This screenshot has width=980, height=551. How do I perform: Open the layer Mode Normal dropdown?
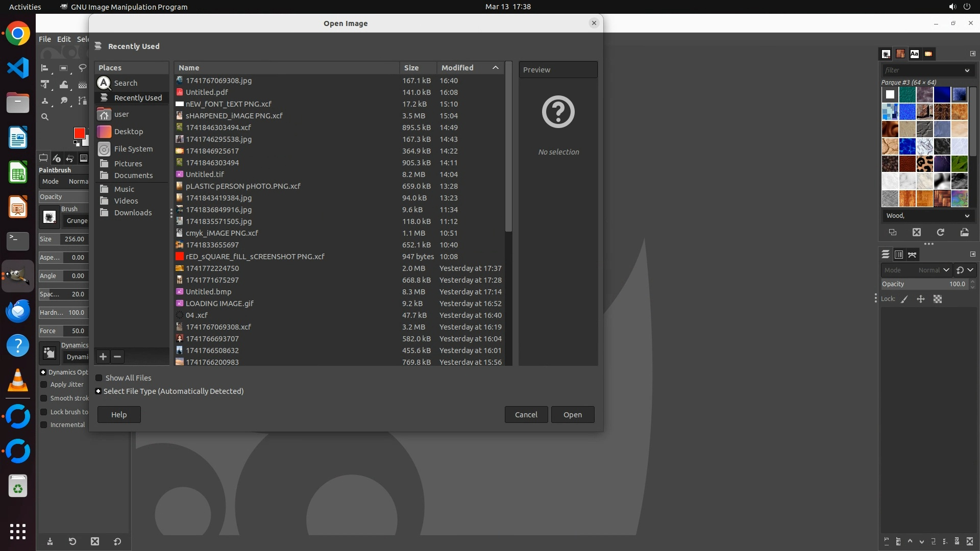[x=933, y=270]
